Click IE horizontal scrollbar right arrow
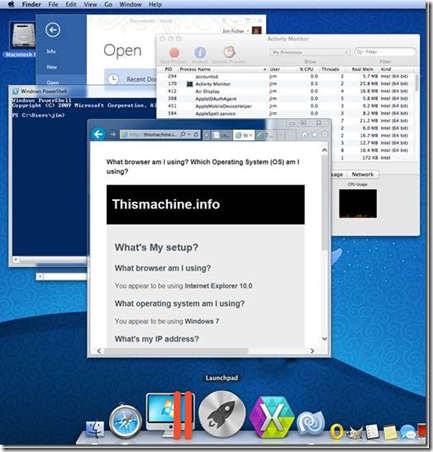Viewport: 433px width, 452px height. tap(312, 351)
